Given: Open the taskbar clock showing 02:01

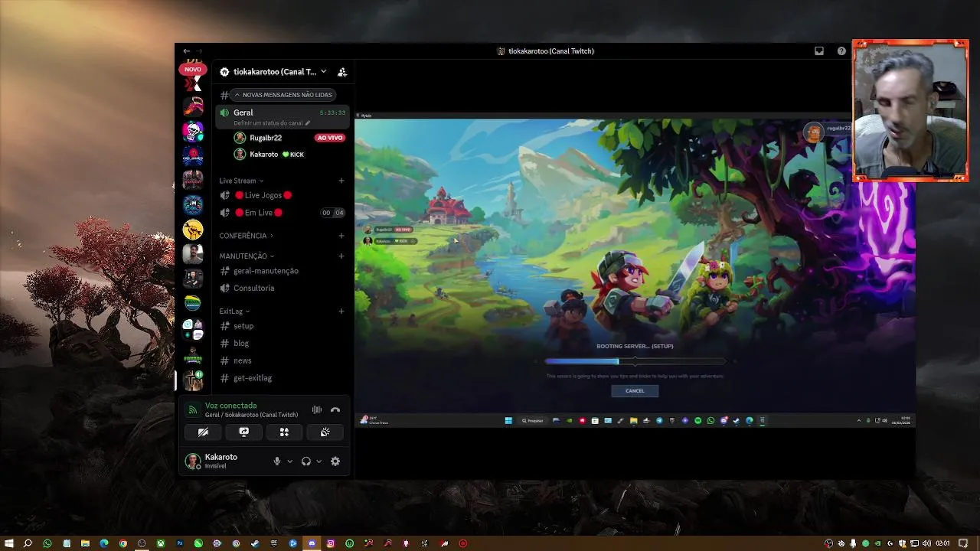Looking at the screenshot, I should (942, 543).
